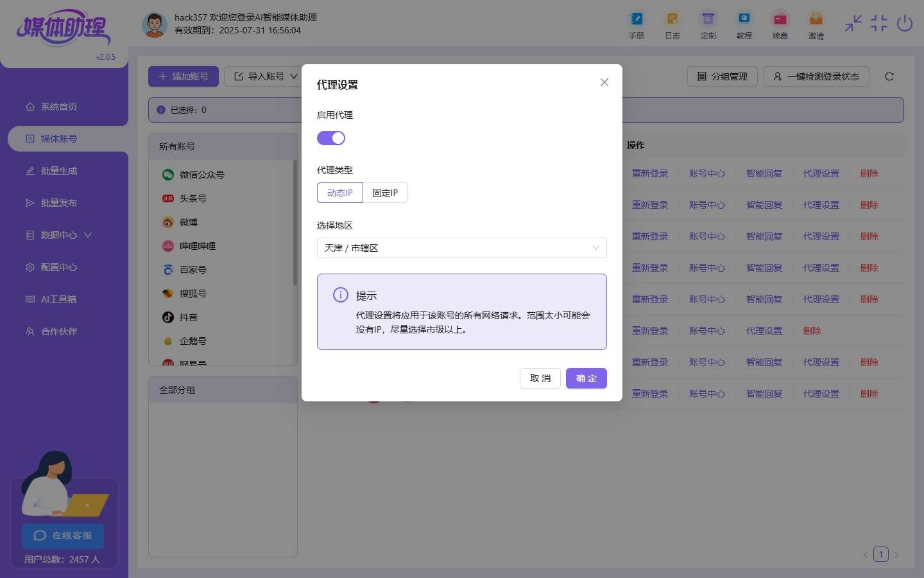Open the 手册 manual icon
Image resolution: width=924 pixels, height=578 pixels.
pos(637,19)
